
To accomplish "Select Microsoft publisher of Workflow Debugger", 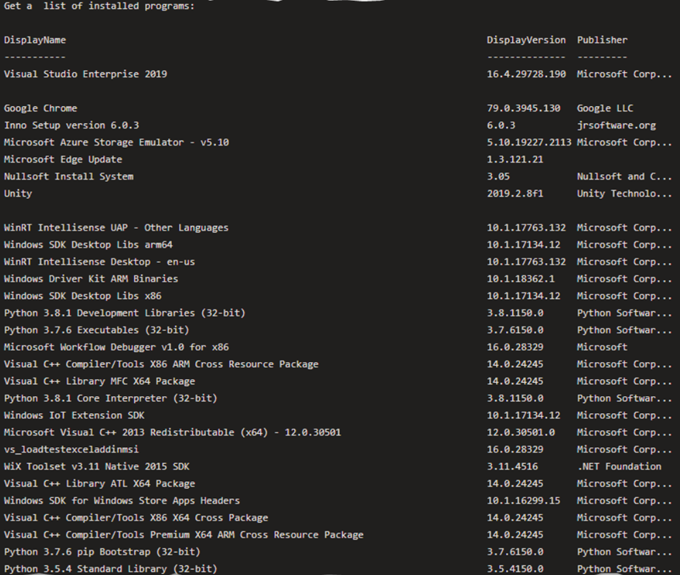I will coord(602,347).
